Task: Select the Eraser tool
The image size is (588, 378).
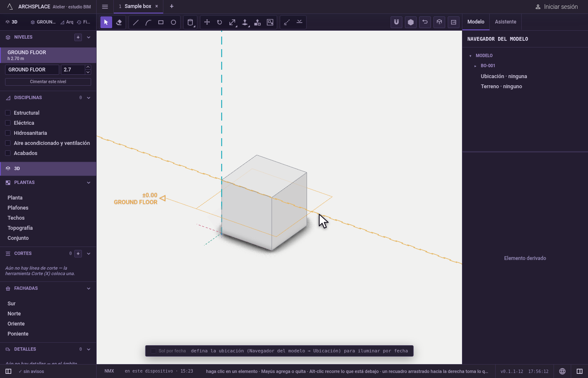Action: coord(119,22)
